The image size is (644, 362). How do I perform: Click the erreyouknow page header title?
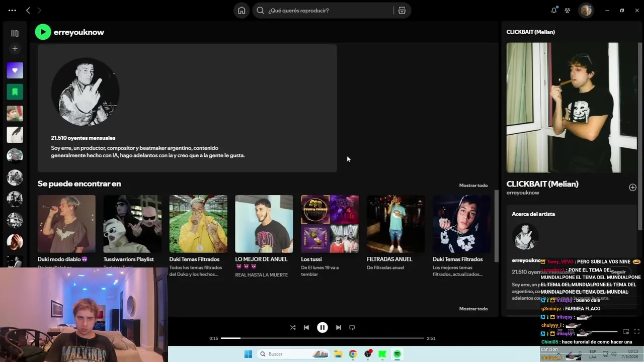[79, 32]
